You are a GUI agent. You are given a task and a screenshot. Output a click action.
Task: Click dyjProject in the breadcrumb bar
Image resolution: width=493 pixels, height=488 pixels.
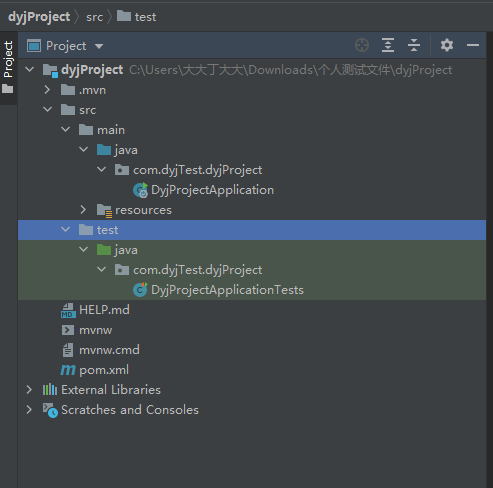pos(39,17)
